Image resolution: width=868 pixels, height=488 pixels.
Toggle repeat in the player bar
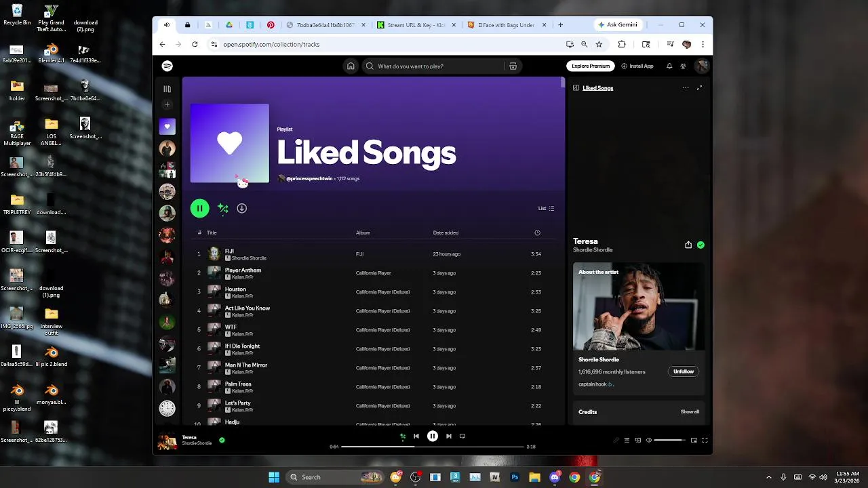[462, 436]
